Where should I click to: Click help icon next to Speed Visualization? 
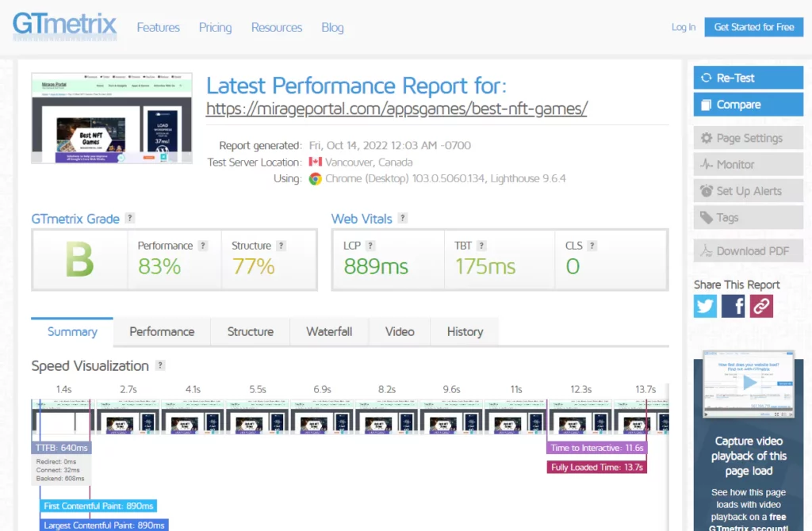(160, 365)
